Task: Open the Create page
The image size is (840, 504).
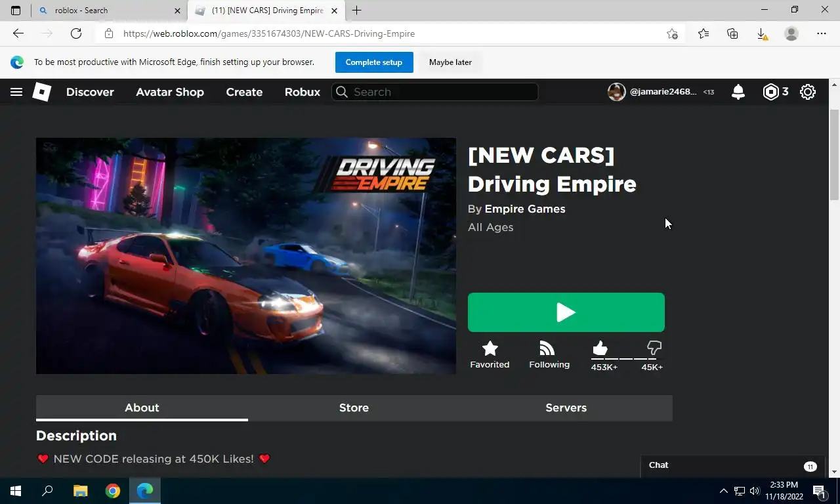Action: pyautogui.click(x=244, y=92)
